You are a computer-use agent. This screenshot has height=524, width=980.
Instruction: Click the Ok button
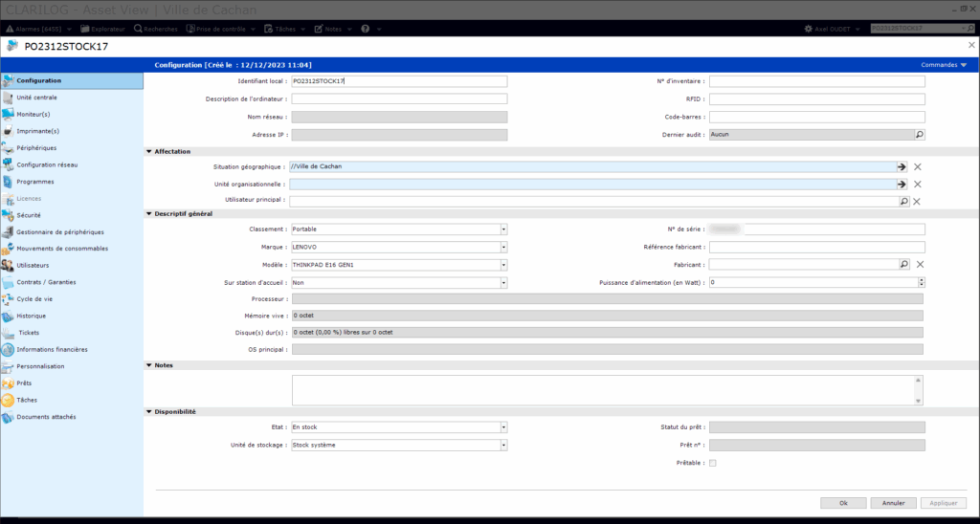pyautogui.click(x=844, y=503)
